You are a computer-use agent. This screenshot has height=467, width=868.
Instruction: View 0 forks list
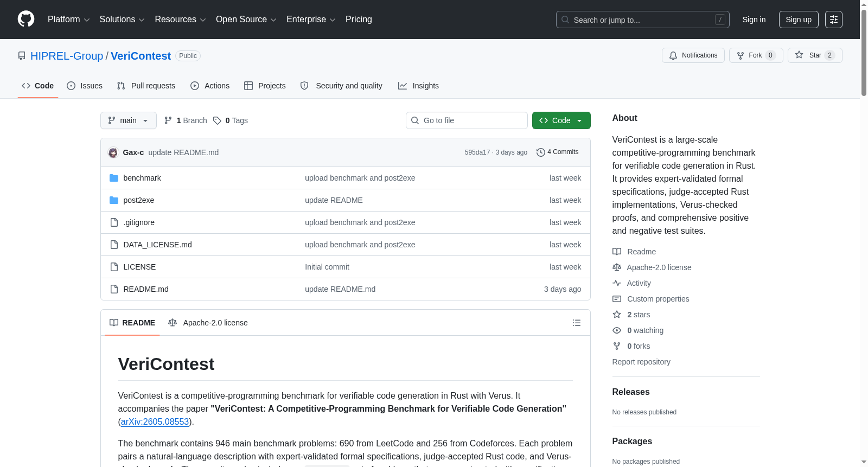point(631,346)
